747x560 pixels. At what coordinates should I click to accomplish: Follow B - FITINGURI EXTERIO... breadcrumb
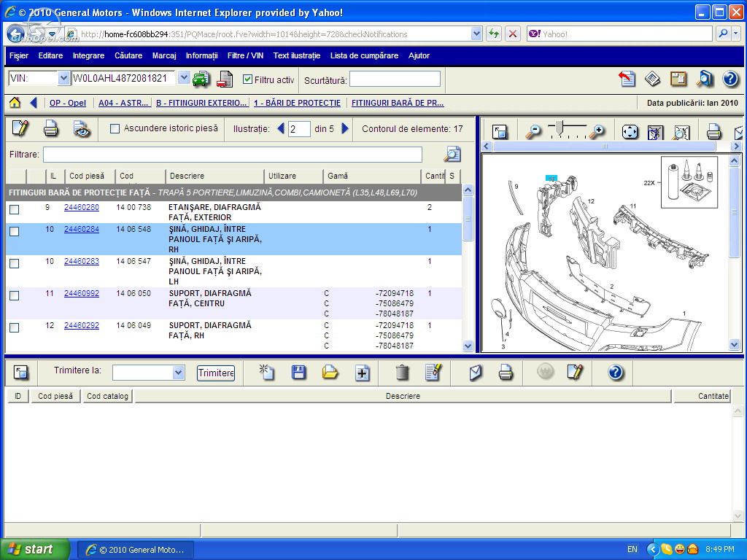tap(201, 103)
